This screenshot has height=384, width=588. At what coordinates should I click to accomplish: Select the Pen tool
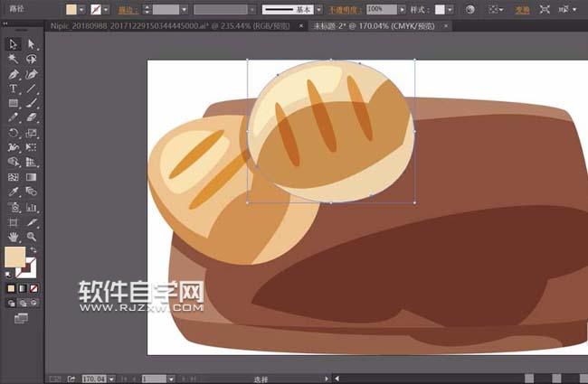(14, 74)
